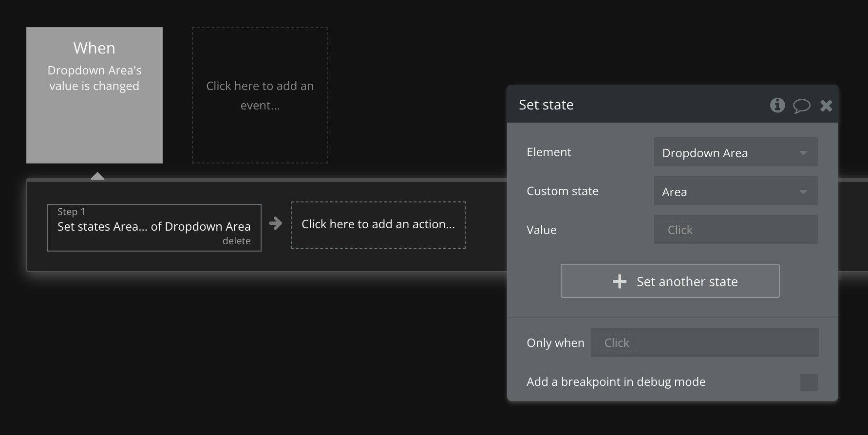Open the Set state info reference icon
The width and height of the screenshot is (868, 435).
(x=777, y=105)
